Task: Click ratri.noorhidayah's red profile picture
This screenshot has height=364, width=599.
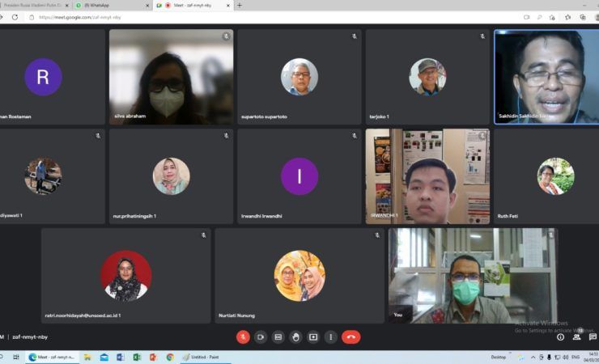Action: (x=126, y=276)
